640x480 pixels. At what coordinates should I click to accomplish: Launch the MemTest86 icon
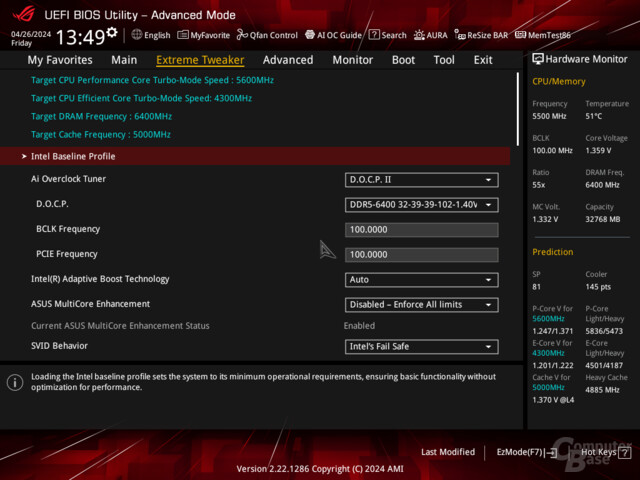point(520,35)
